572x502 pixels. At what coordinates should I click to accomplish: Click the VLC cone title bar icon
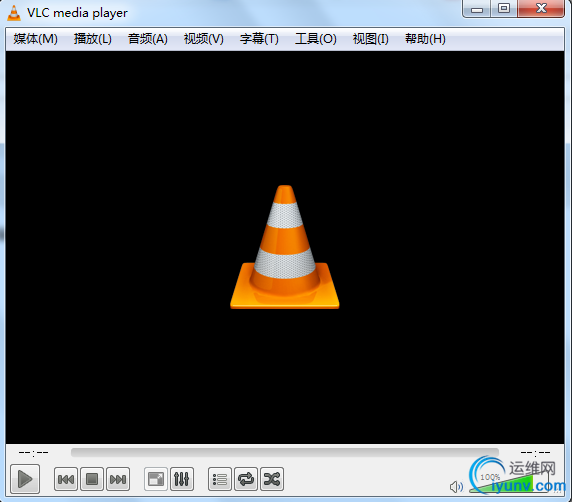pos(14,13)
